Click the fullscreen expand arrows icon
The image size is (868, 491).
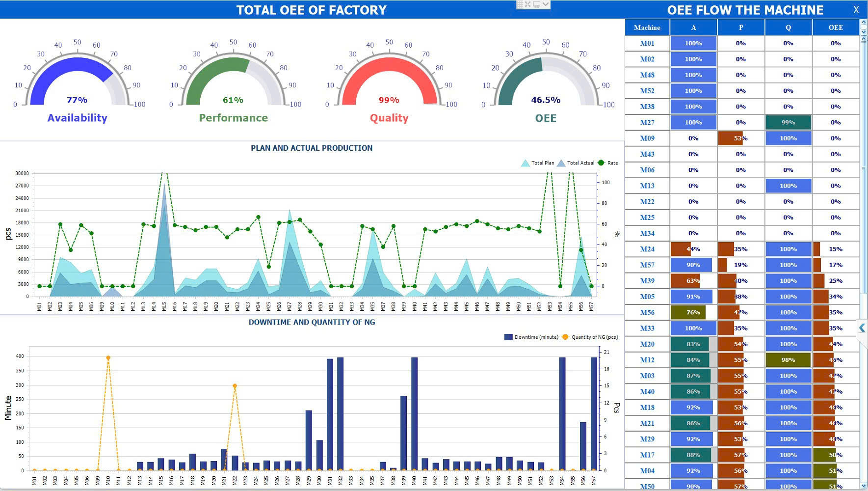[x=528, y=4]
